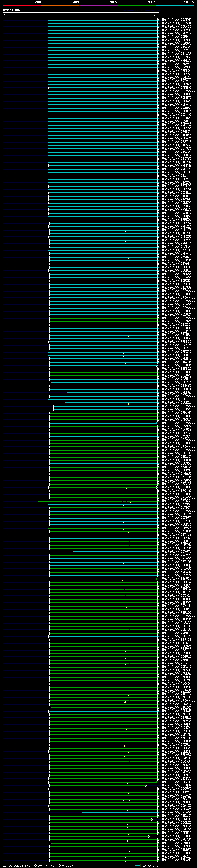Select the UniRef100_Q1WK26 label
The height and width of the screenshot is (868, 197).
click(x=176, y=402)
